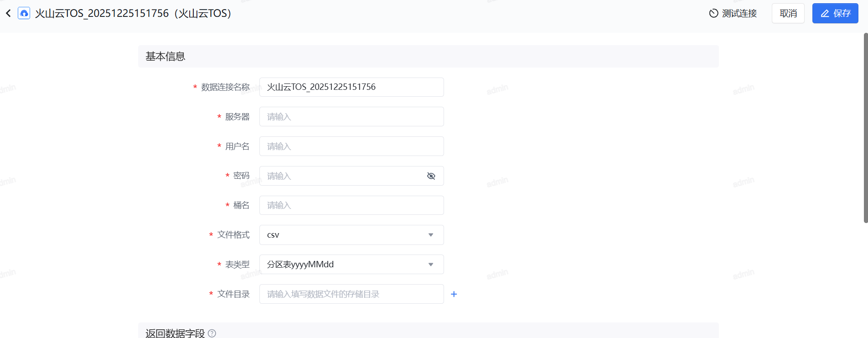Click the vertical page scrollbar
Viewport: 868px width, 338px height.
tap(865, 128)
